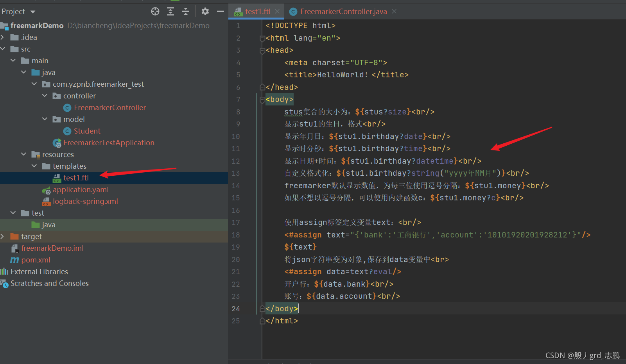Select application.yaml in project tree
The width and height of the screenshot is (626, 364).
pos(81,189)
